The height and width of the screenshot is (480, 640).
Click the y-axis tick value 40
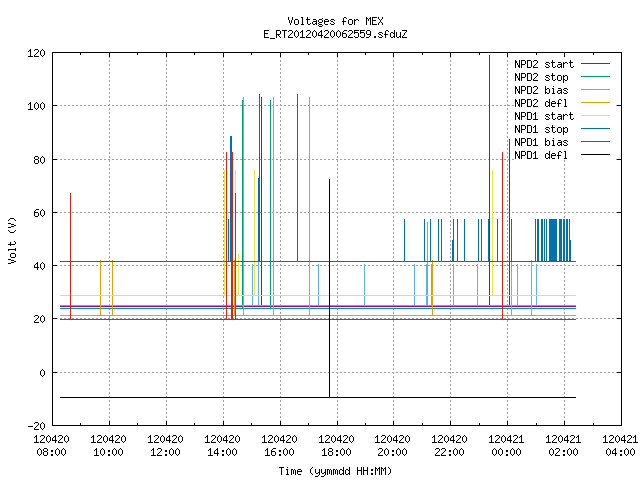tap(39, 266)
